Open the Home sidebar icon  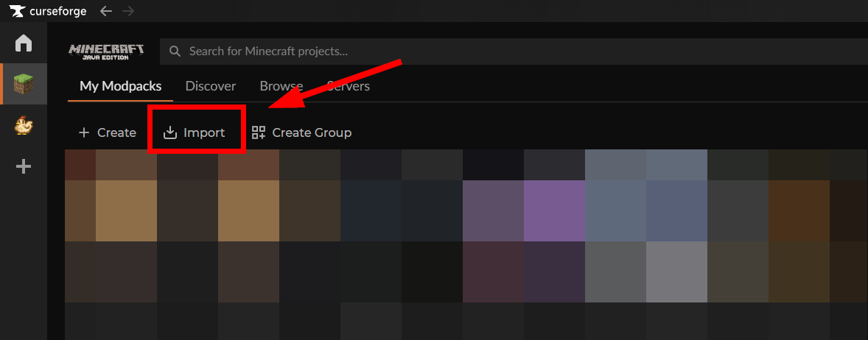click(24, 43)
